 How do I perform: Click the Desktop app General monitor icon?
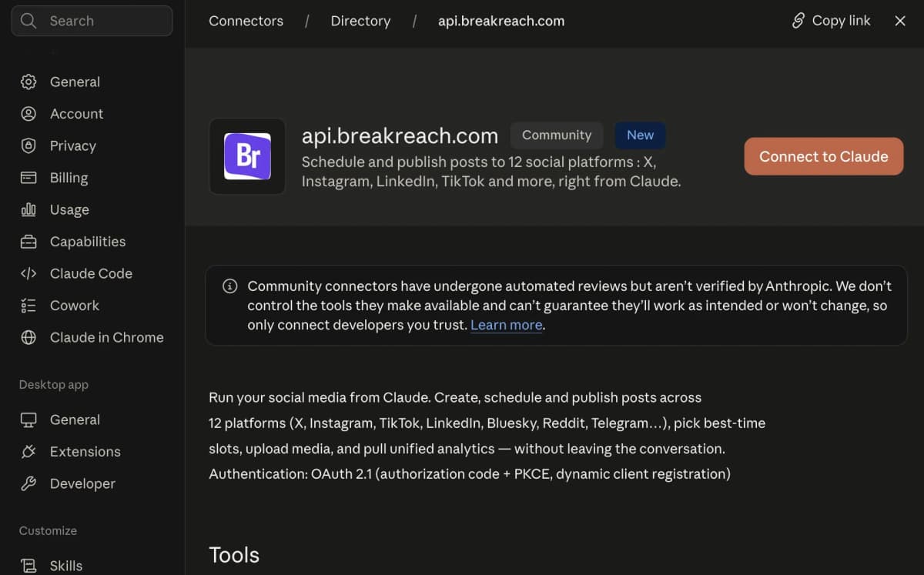[28, 420]
